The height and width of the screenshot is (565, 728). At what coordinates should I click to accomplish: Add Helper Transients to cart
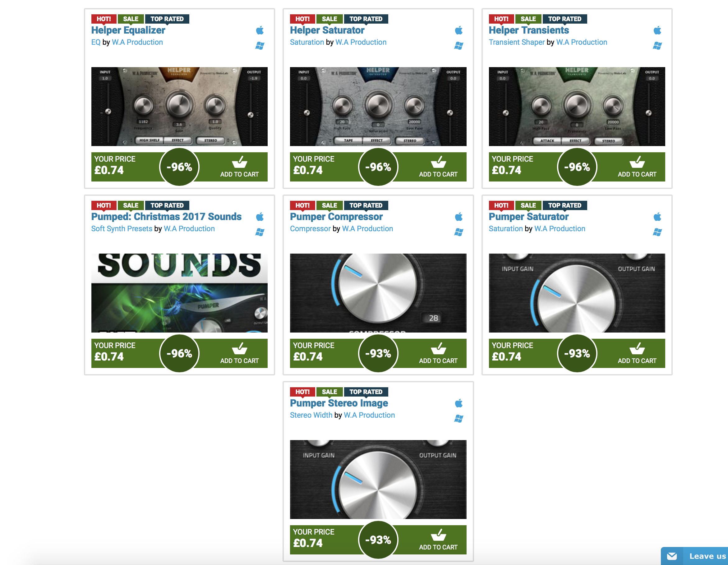[637, 167]
